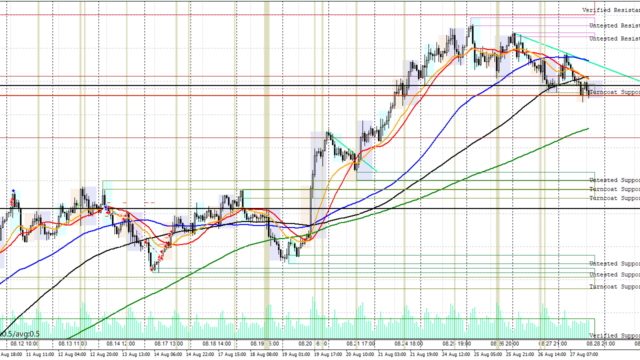Viewport: 640px width, 360px height.
Task: Click the blue star marker above the early candle peak
Action: point(13,191)
